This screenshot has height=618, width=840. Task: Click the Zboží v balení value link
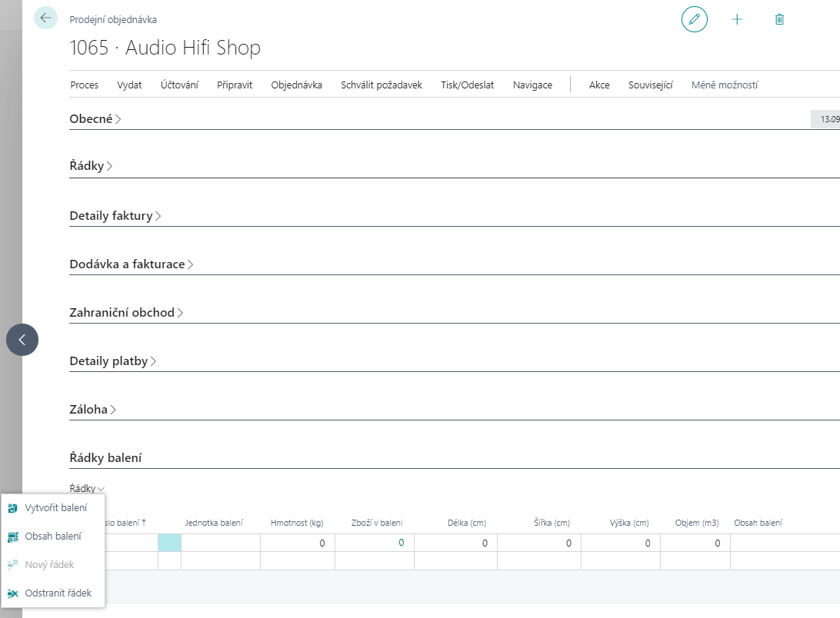tap(401, 543)
